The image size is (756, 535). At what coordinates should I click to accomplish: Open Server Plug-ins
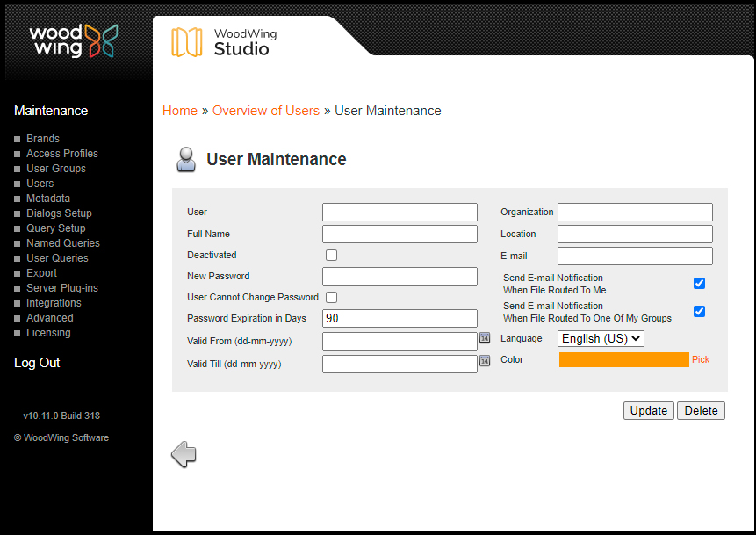tap(62, 288)
